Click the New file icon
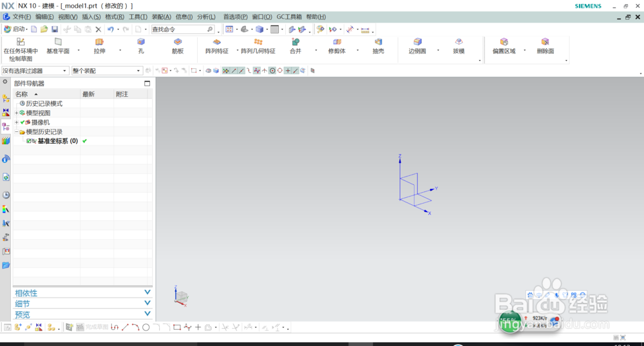Screen dimensions: 644x346 pyautogui.click(x=34, y=29)
